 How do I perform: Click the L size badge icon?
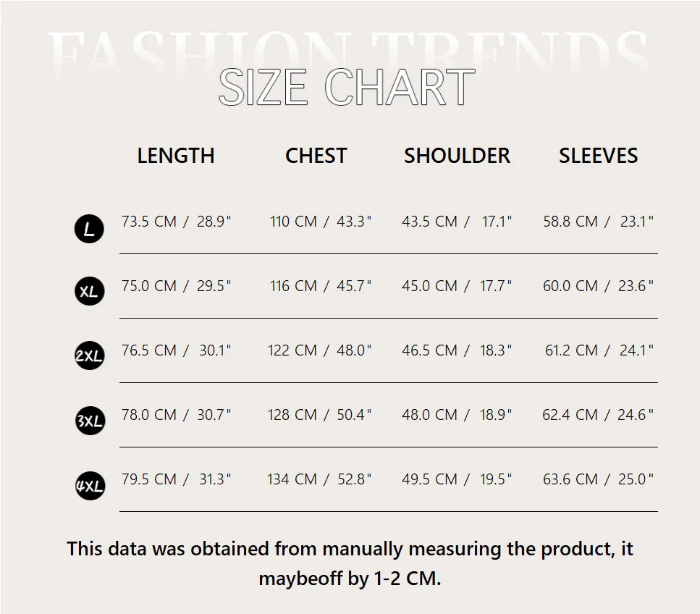tap(89, 230)
